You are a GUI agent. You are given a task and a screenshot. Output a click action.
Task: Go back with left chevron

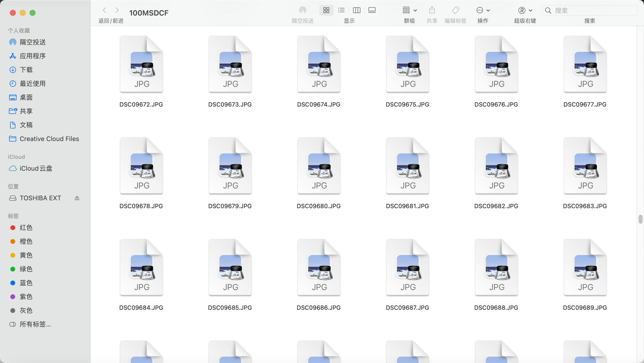105,10
